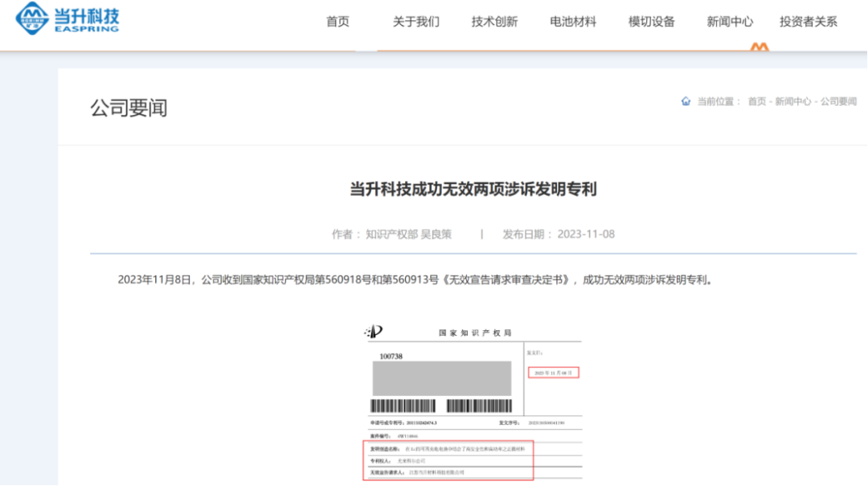The image size is (868, 486).
Task: Open the 新闻中心 menu item
Action: 730,22
